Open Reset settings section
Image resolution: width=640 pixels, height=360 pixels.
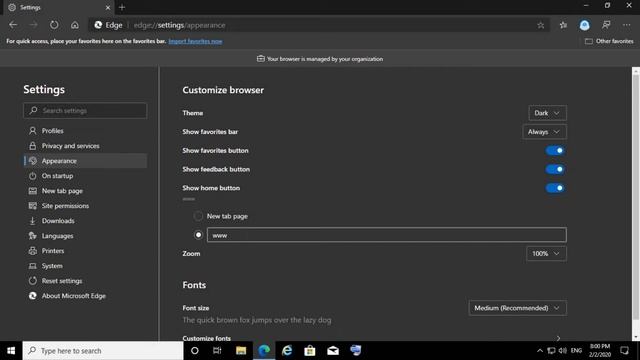tap(85, 281)
